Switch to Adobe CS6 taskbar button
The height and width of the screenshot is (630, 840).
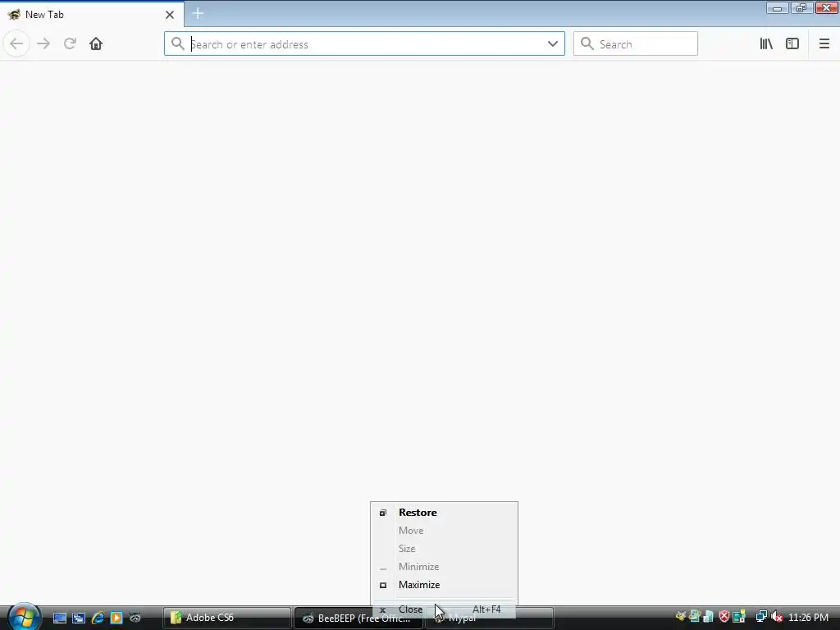(227, 618)
